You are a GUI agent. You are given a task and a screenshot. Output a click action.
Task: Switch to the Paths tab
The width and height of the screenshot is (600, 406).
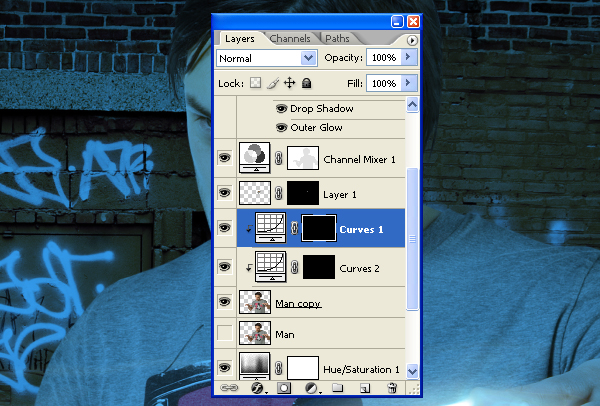[x=337, y=39]
